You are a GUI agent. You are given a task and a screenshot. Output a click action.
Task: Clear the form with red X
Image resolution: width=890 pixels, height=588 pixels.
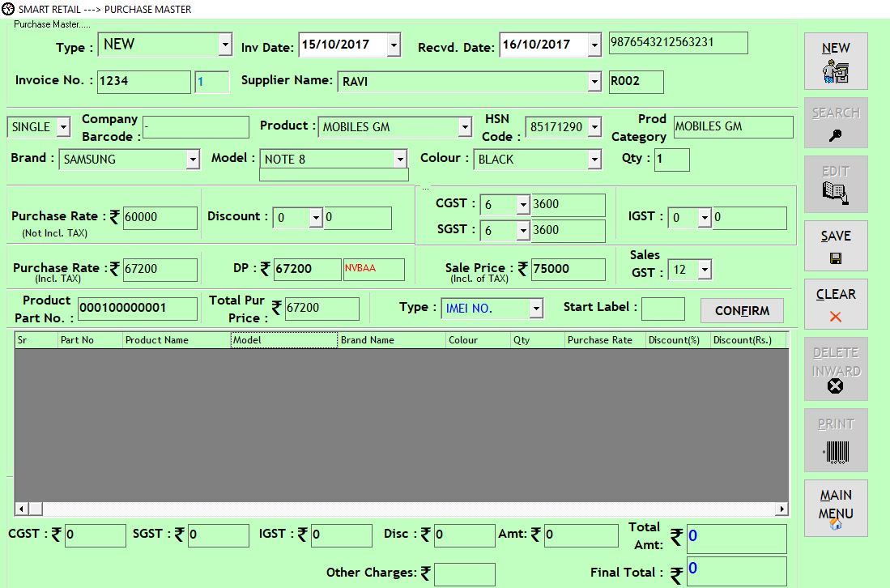tap(836, 305)
